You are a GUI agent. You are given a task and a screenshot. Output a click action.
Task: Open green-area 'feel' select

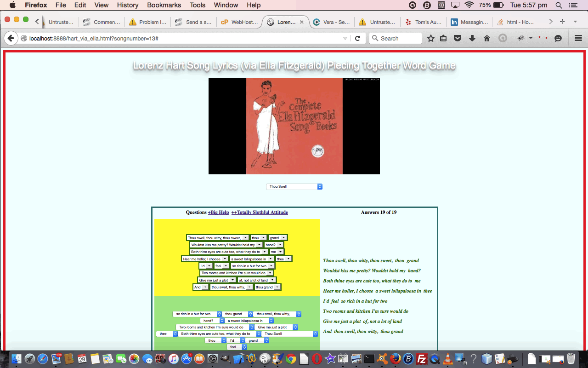click(x=237, y=347)
